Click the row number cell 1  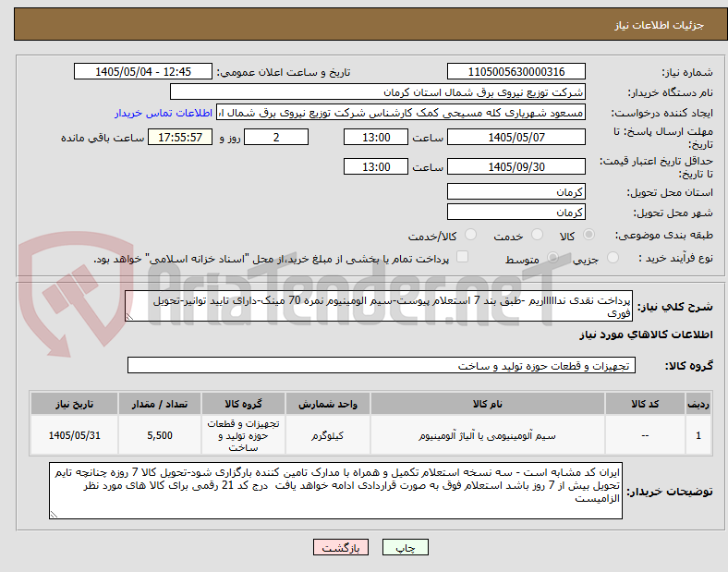click(x=698, y=435)
